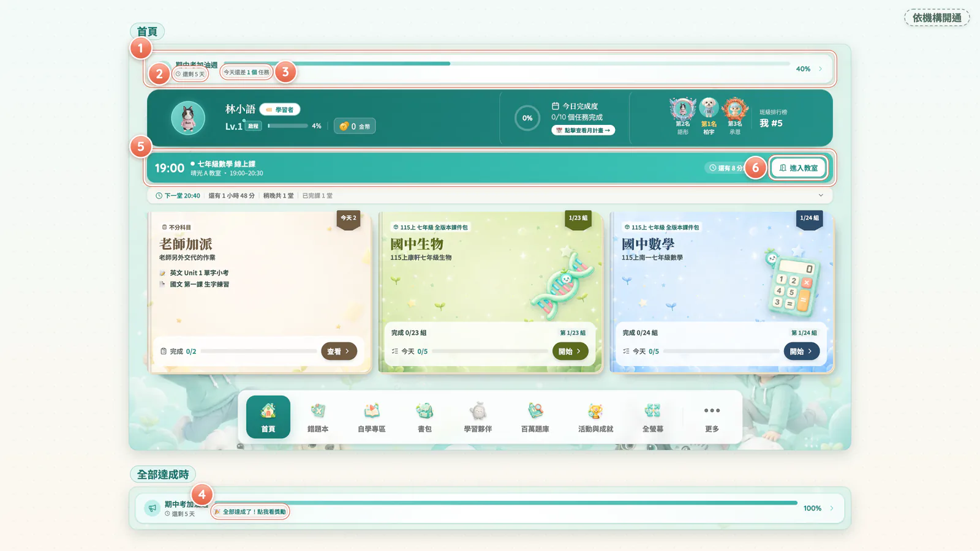980x551 pixels.
Task: Click the 今天 2 ribbon on 老師加派 card
Action: click(x=349, y=219)
